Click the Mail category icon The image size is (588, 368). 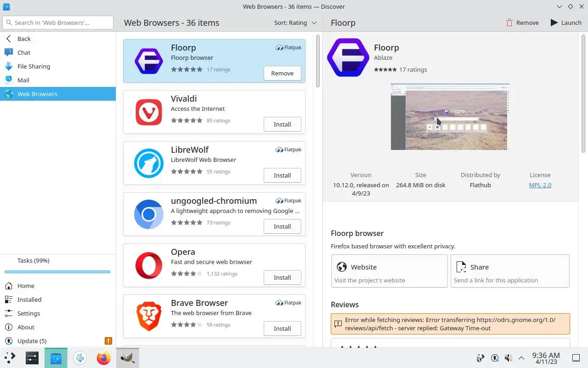pos(8,80)
